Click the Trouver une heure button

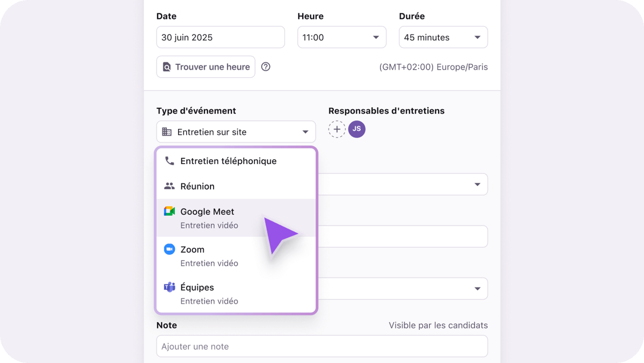tap(206, 66)
